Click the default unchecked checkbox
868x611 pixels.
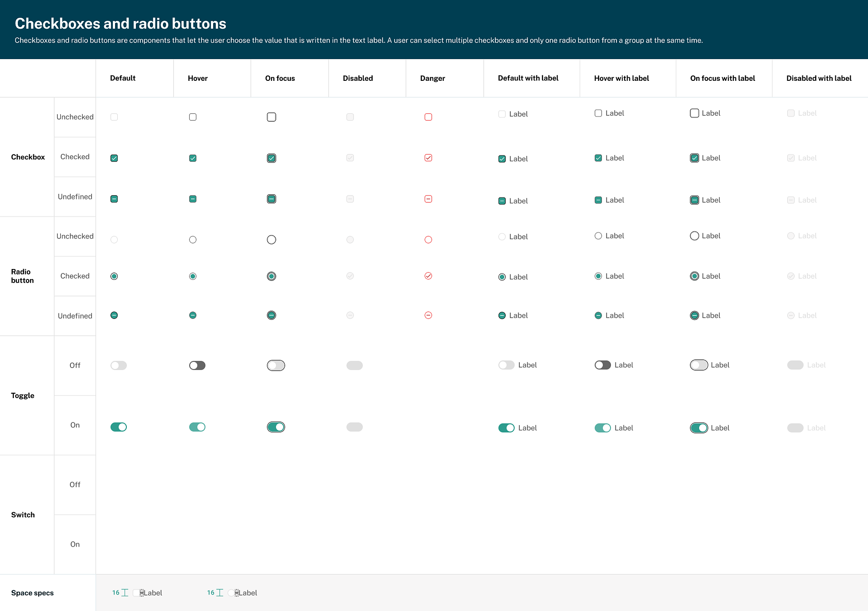point(114,117)
